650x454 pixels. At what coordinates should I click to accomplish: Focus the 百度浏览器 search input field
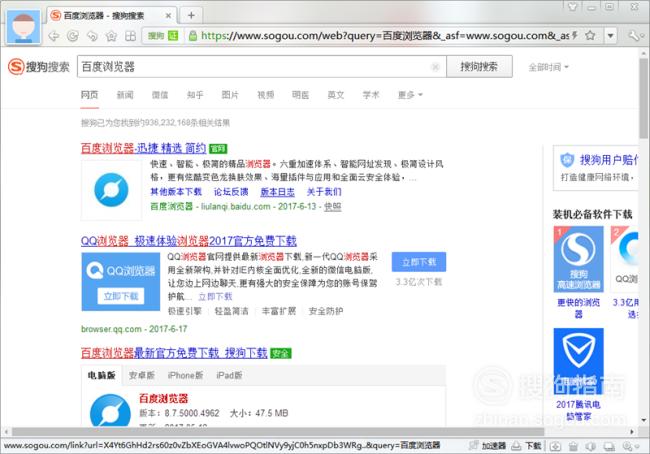pyautogui.click(x=261, y=66)
